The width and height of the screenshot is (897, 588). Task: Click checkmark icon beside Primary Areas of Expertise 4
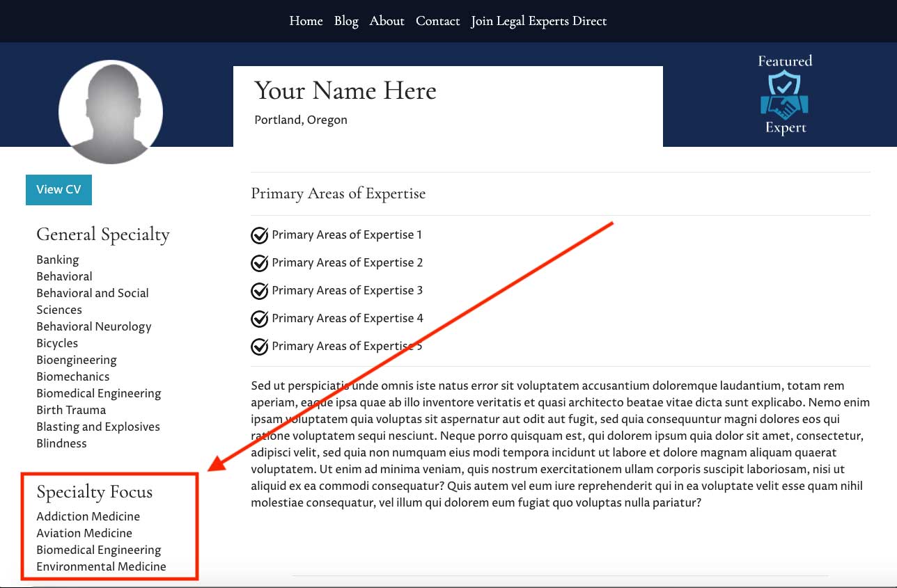pyautogui.click(x=259, y=319)
